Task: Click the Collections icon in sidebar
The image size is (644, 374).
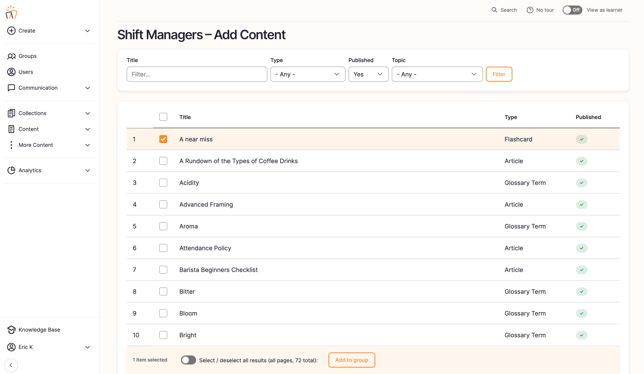Action: 11,113
